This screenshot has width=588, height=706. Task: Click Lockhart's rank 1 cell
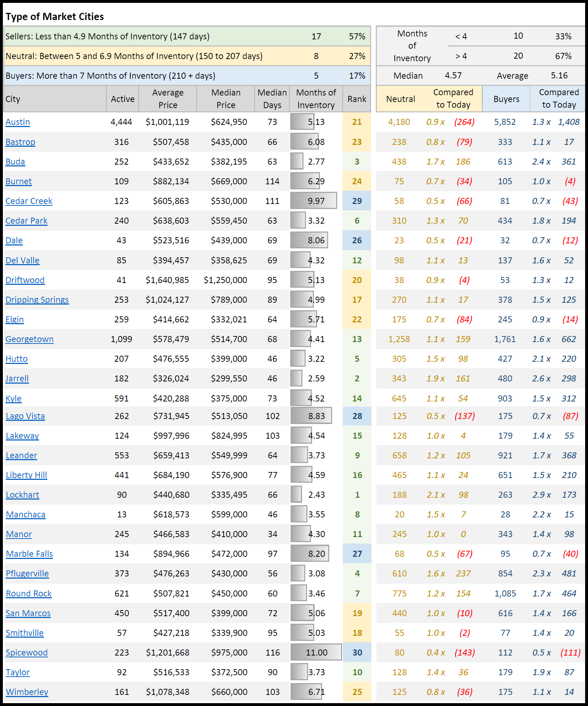tap(357, 495)
